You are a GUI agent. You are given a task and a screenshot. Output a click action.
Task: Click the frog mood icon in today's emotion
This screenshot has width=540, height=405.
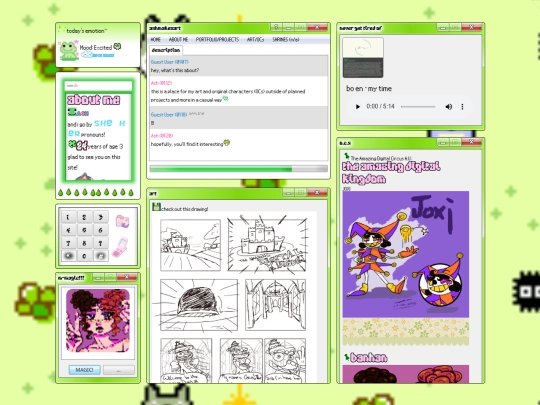[x=69, y=51]
